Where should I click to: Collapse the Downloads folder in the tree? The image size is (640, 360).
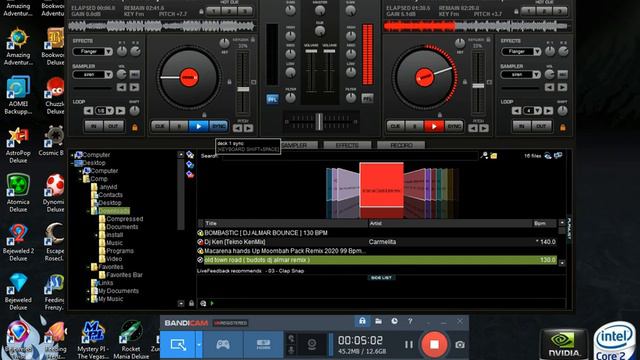pyautogui.click(x=88, y=211)
